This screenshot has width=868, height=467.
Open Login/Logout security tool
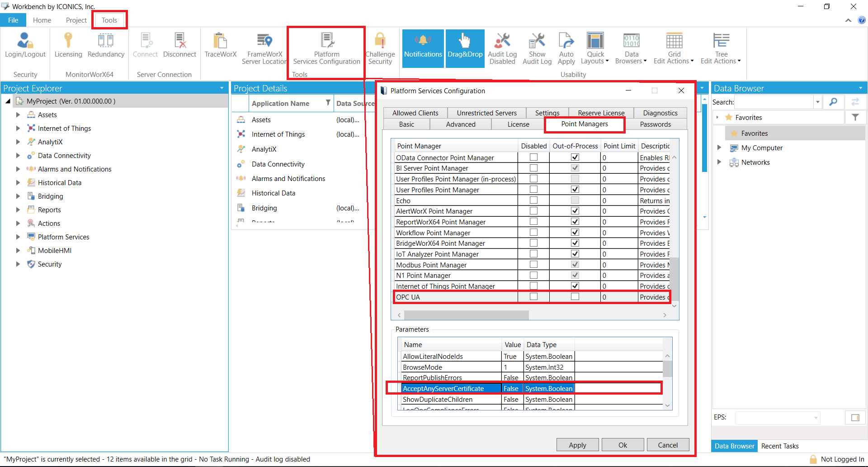[x=25, y=46]
